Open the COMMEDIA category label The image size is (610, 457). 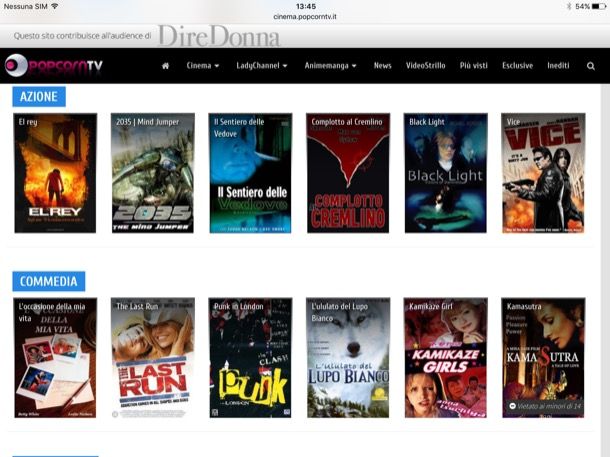(49, 281)
